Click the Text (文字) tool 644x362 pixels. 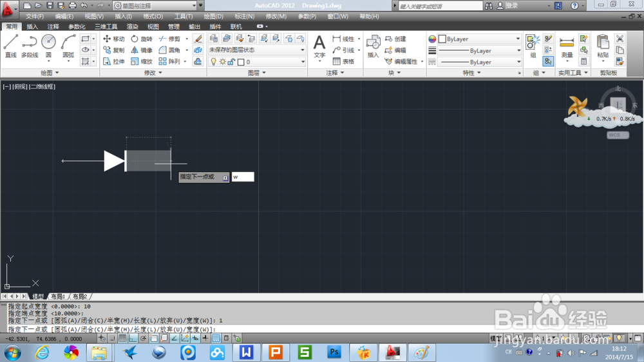[319, 46]
